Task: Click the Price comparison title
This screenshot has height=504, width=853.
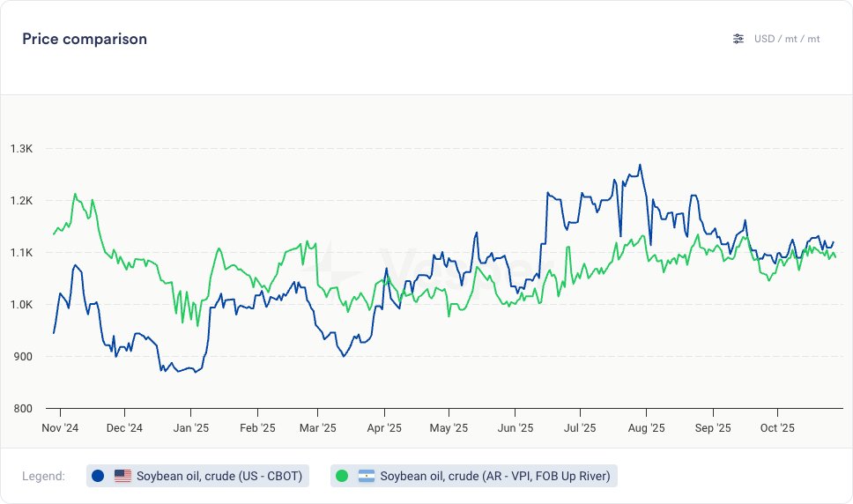Action: point(85,39)
